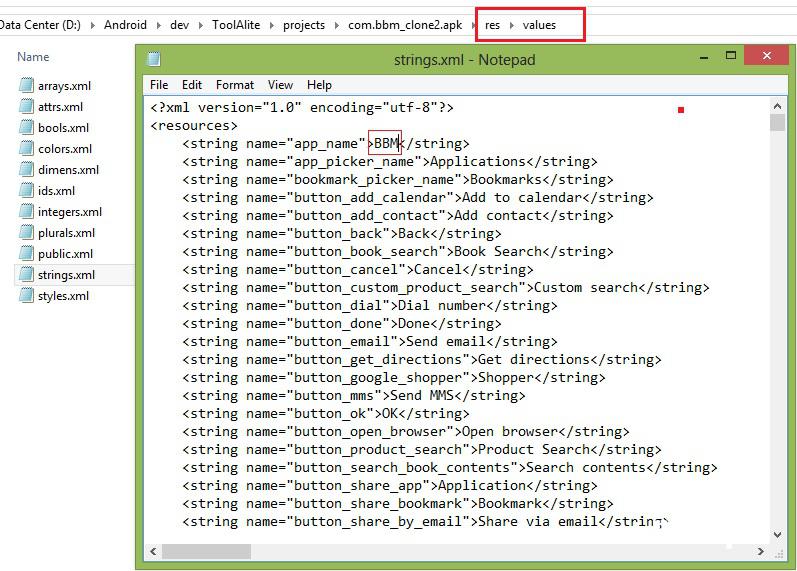Expand breadcrumb arrow after Android
The image size is (797, 571).
pos(159,25)
